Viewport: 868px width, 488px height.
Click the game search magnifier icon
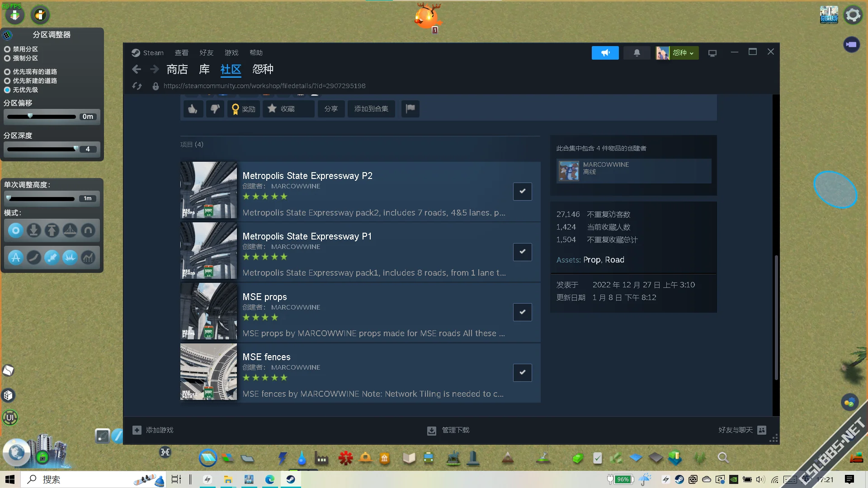coord(723,458)
